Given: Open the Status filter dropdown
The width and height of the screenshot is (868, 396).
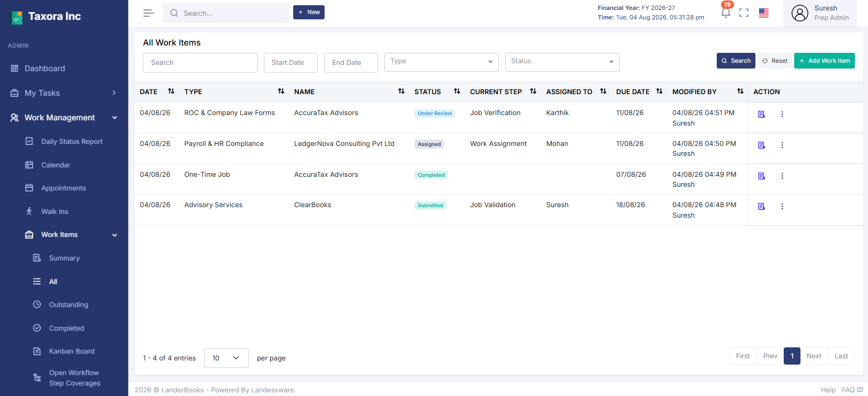Looking at the screenshot, I should point(562,62).
